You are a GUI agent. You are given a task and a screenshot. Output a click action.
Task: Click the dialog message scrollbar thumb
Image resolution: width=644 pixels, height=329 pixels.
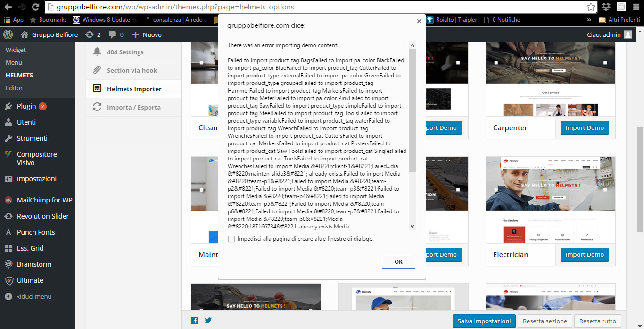pyautogui.click(x=413, y=110)
